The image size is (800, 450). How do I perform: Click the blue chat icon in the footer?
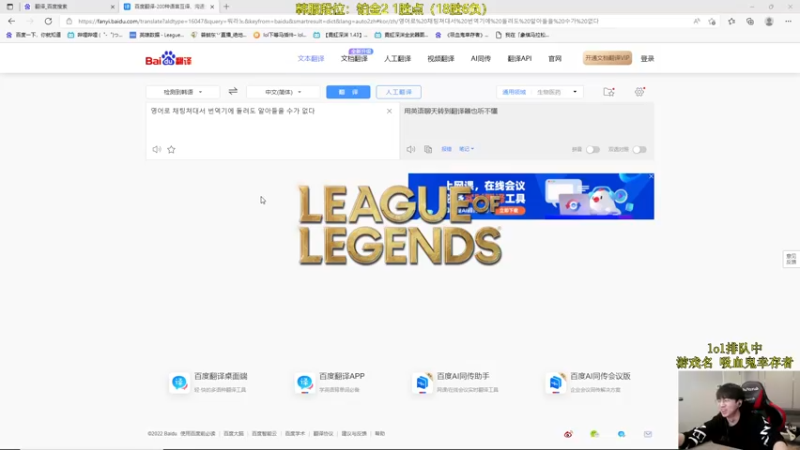tap(621, 434)
